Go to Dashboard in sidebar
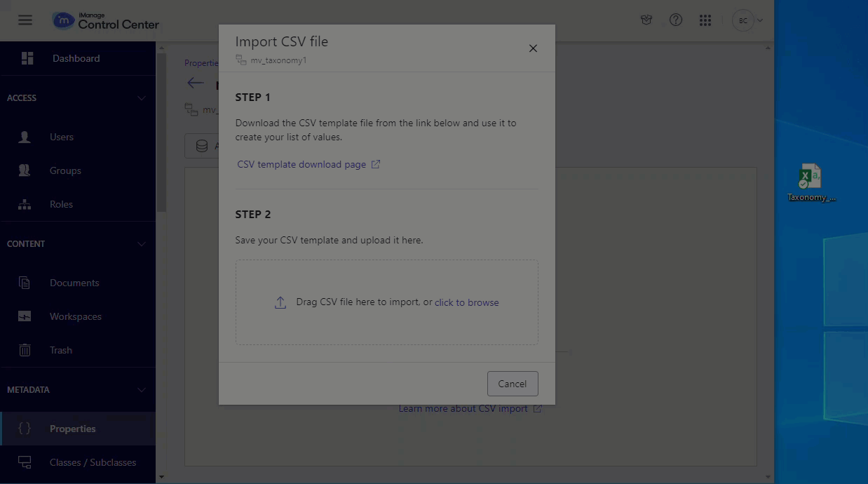Image resolution: width=868 pixels, height=484 pixels. (76, 58)
